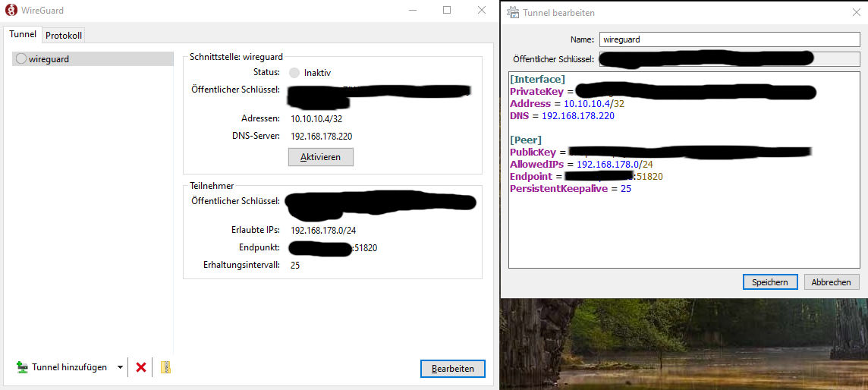Select the wireguard tunnel in the list

point(93,58)
